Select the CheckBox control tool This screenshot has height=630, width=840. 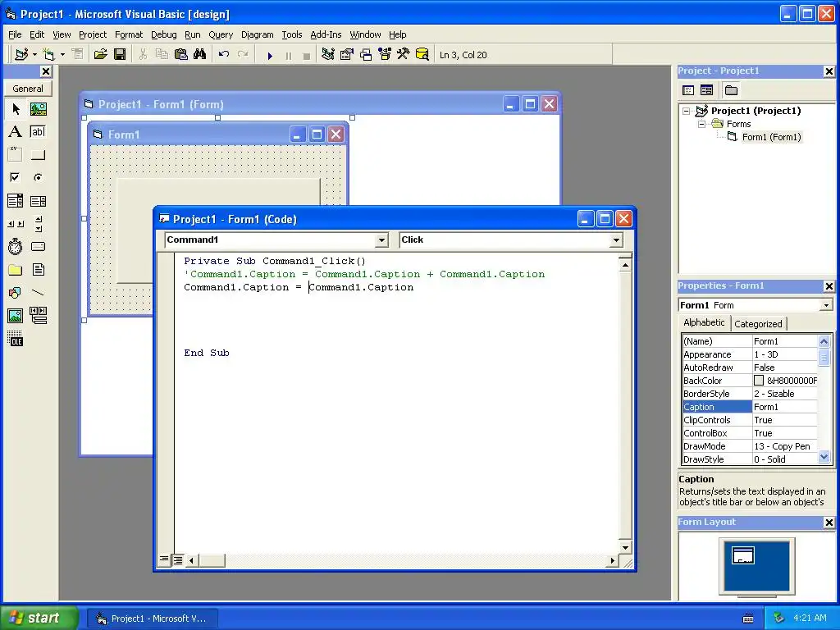tap(16, 177)
